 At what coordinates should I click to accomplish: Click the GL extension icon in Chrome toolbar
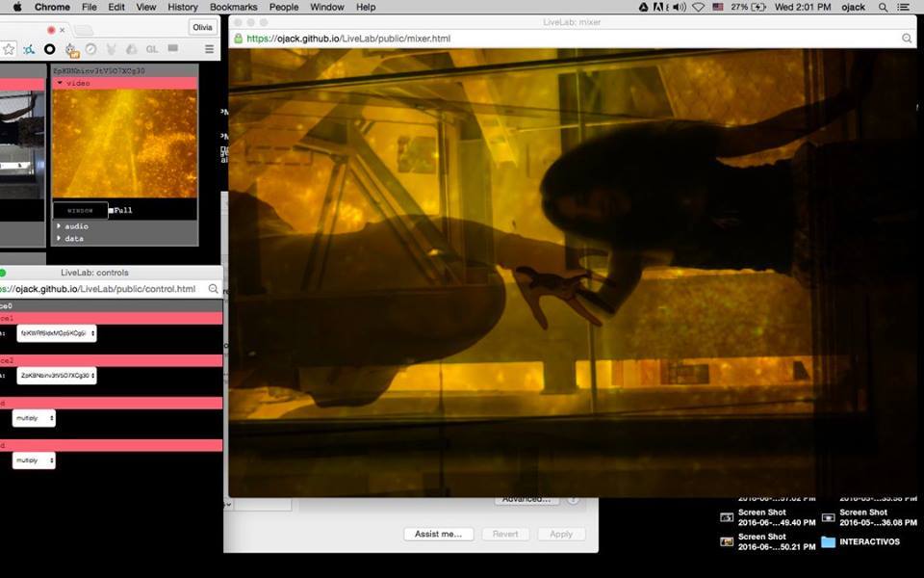click(x=151, y=49)
